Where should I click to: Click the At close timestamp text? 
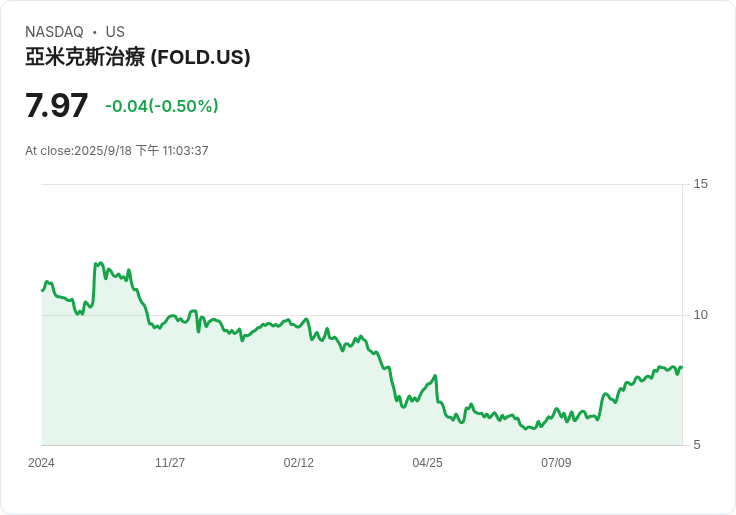pyautogui.click(x=117, y=151)
